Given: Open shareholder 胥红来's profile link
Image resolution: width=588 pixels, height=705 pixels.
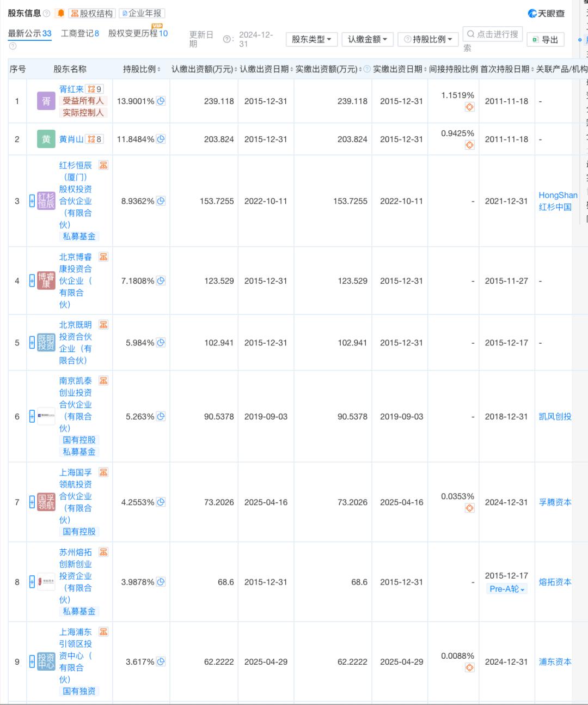Looking at the screenshot, I should click(72, 88).
